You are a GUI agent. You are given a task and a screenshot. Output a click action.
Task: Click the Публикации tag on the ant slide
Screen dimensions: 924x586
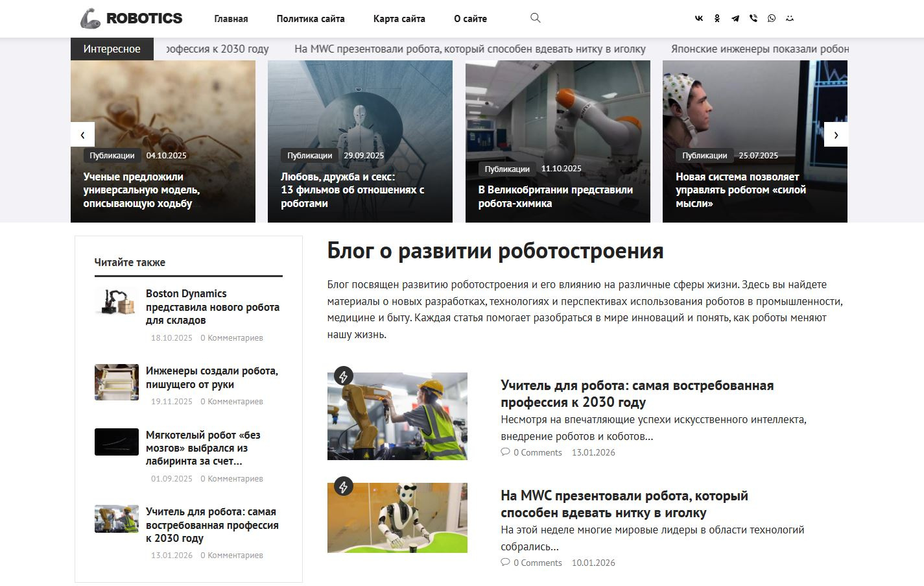(112, 156)
